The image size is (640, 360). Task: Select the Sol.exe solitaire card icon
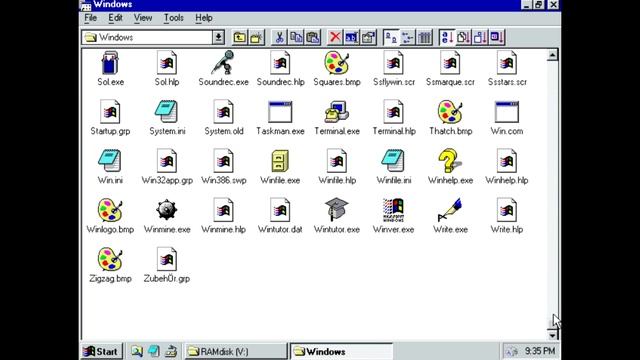tap(110, 63)
